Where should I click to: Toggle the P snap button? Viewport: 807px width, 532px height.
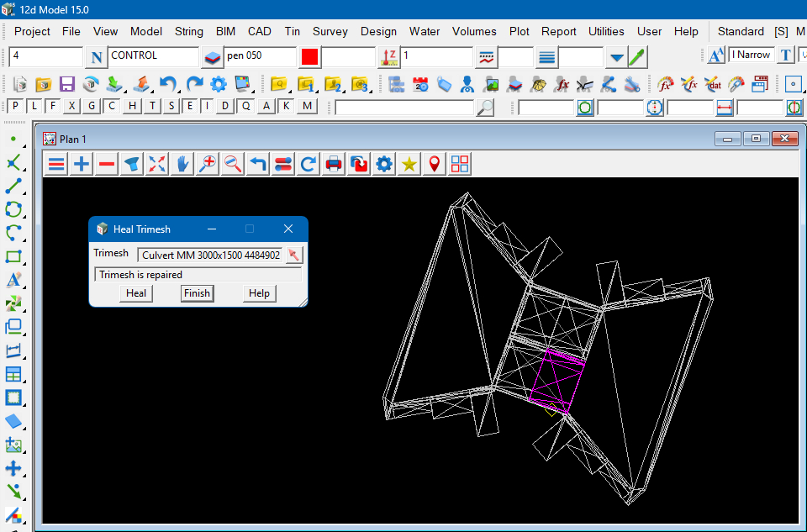coord(15,106)
